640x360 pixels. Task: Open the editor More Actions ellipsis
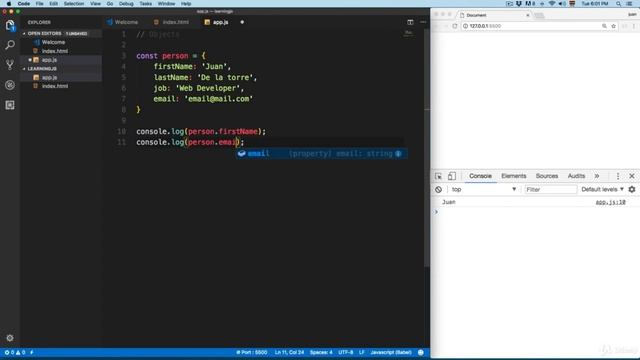click(423, 22)
